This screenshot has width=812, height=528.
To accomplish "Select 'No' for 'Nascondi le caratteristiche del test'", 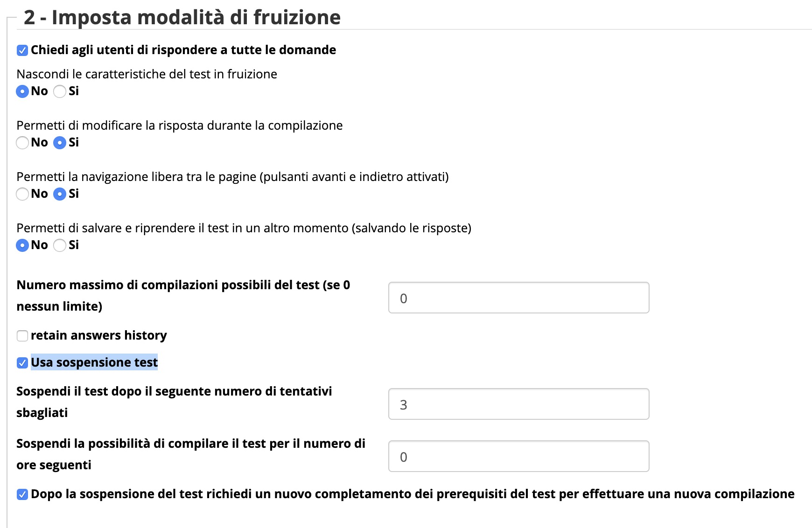I will [22, 91].
